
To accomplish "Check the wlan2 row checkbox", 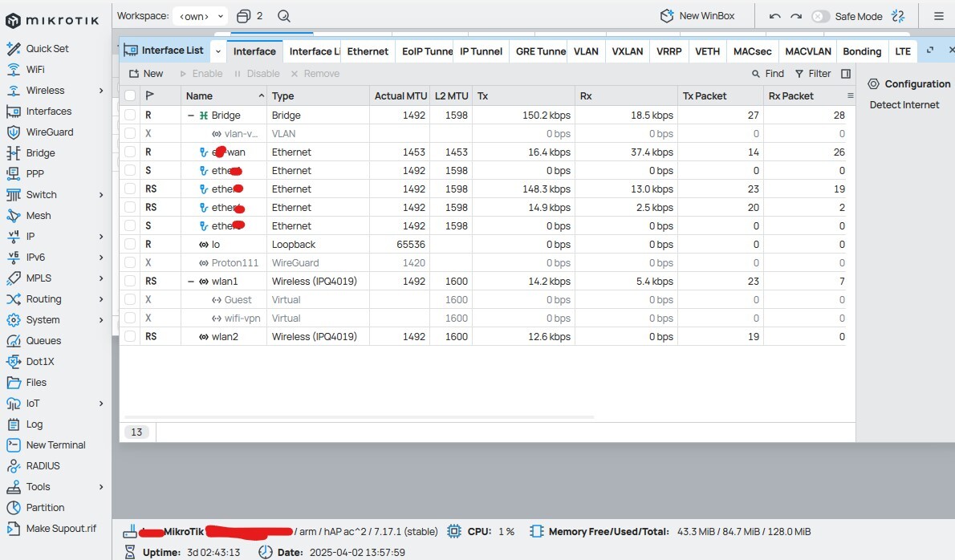I will pos(130,337).
